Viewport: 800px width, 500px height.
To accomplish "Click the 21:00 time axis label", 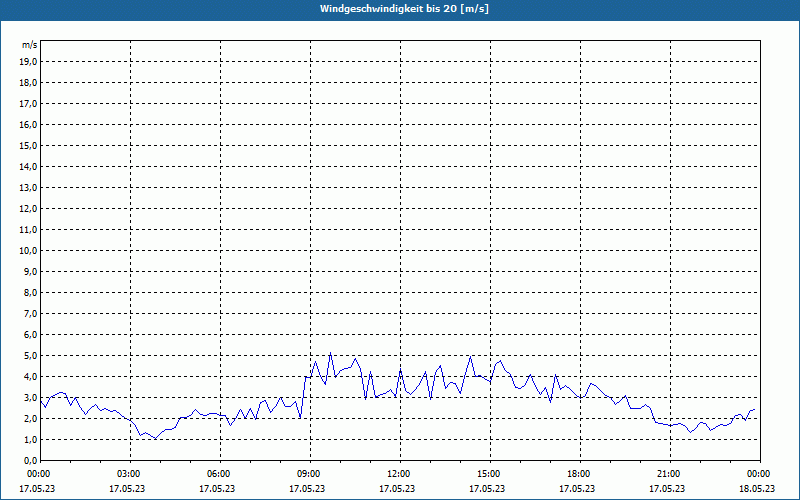I will pyautogui.click(x=670, y=474).
